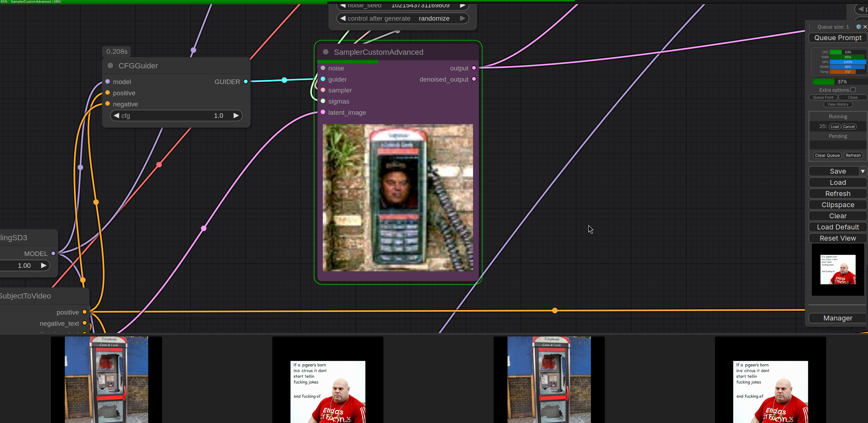Open the settings gear in queue panel

859,27
